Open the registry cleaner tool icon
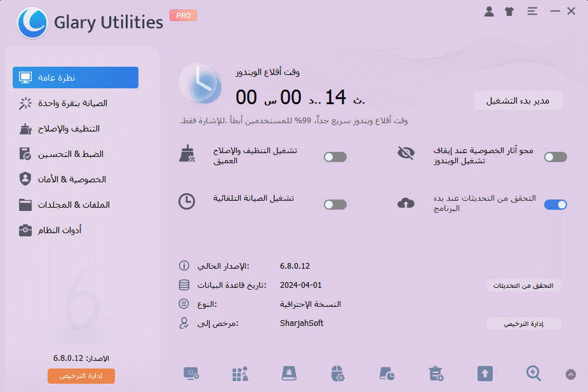The width and height of the screenshot is (588, 392). click(x=241, y=374)
